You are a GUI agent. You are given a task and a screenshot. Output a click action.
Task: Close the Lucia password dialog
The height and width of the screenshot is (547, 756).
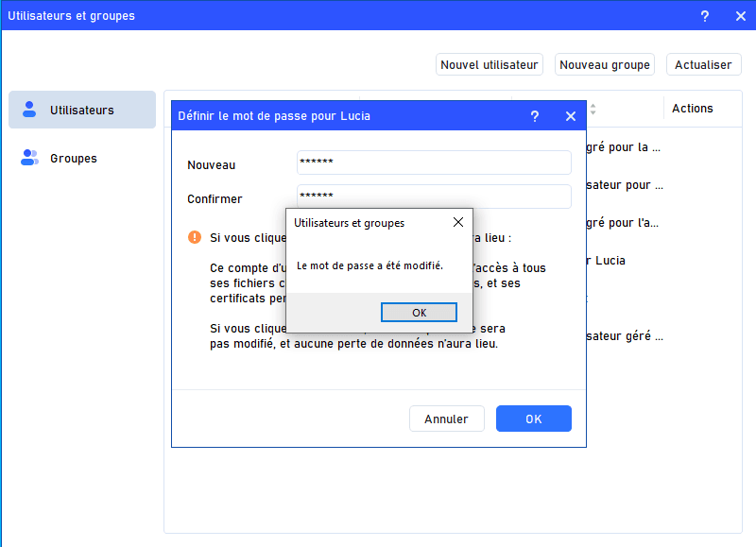pyautogui.click(x=571, y=116)
